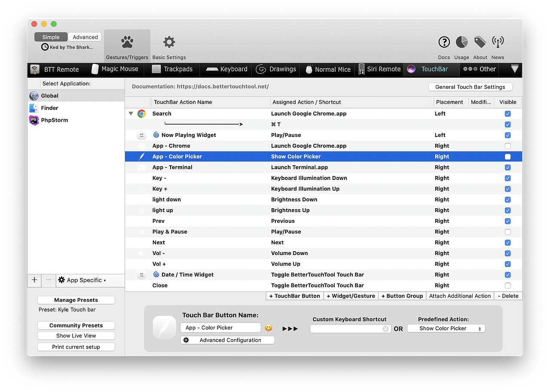
Task: Open the Usage pie chart icon
Action: [461, 42]
